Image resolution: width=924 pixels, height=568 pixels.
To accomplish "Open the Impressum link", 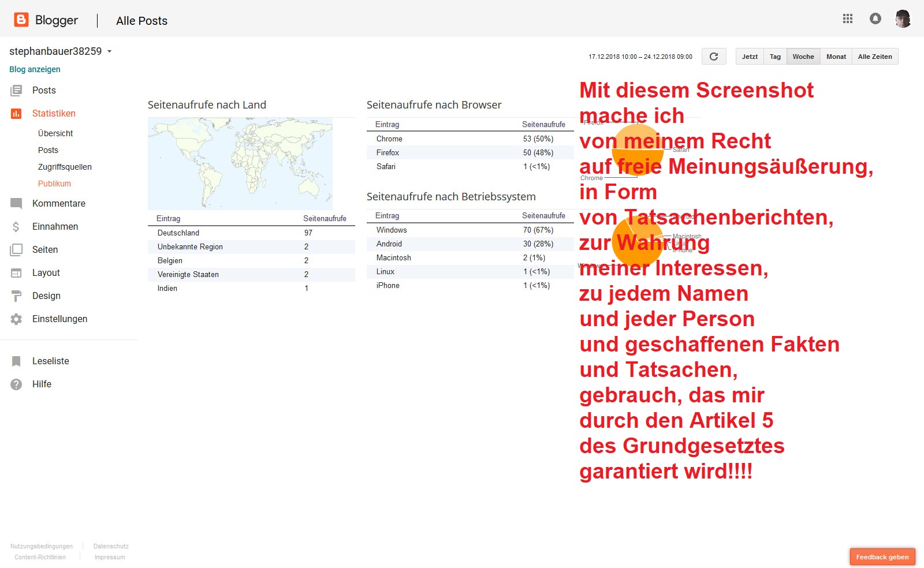I will [110, 557].
